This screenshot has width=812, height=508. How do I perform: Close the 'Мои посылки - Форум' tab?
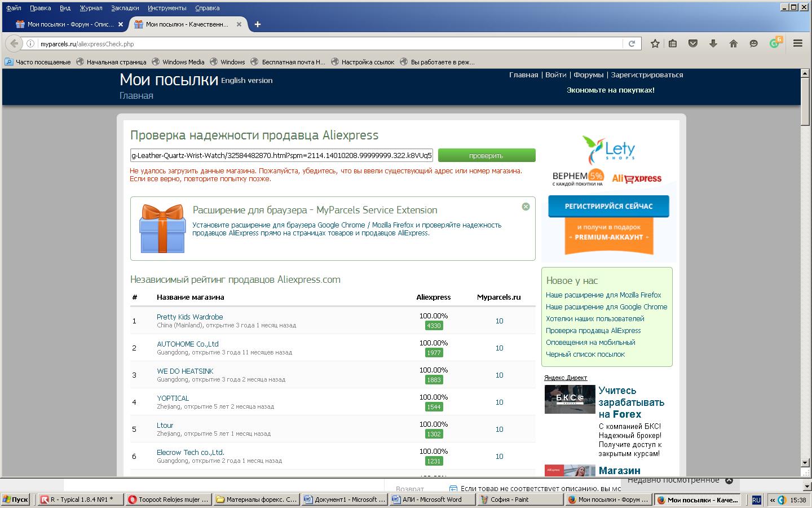[x=120, y=24]
